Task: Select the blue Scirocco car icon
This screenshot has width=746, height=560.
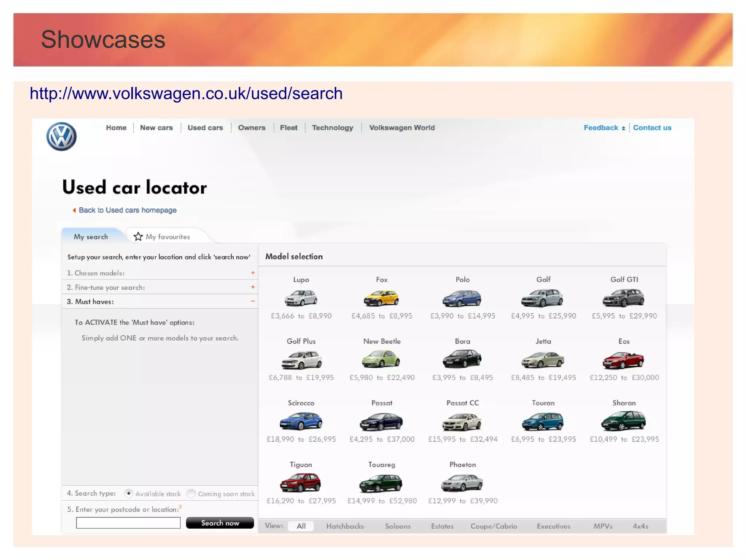Action: click(301, 421)
